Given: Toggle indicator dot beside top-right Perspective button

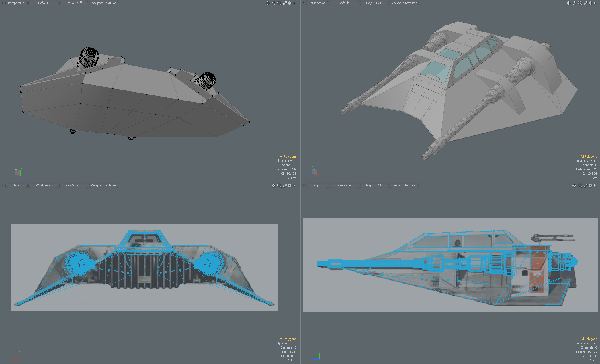Looking at the screenshot, I should (x=304, y=3).
